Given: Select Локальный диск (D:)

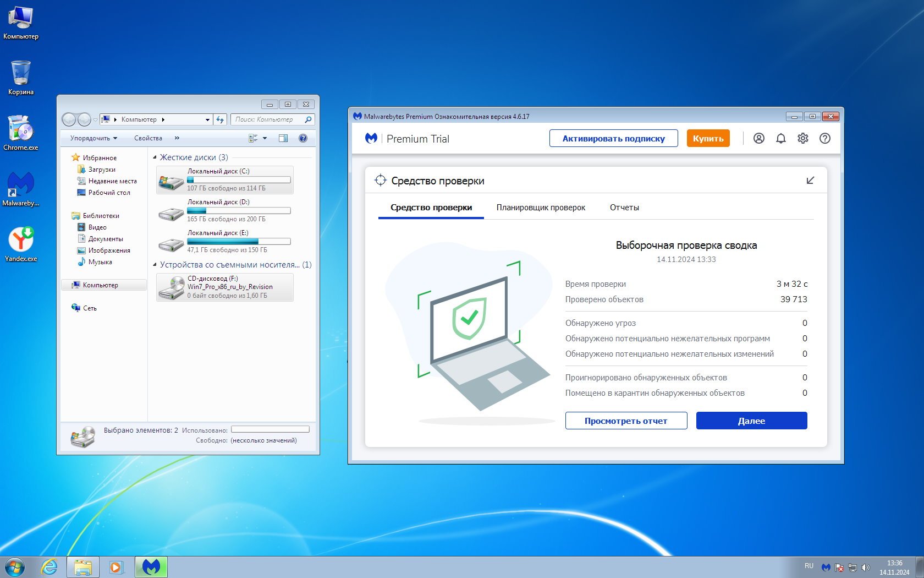Looking at the screenshot, I should pos(224,211).
